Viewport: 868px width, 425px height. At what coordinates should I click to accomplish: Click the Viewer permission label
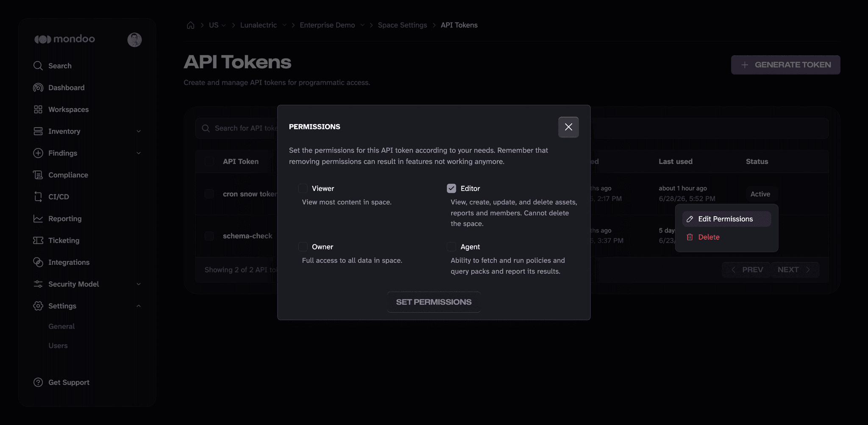(323, 188)
